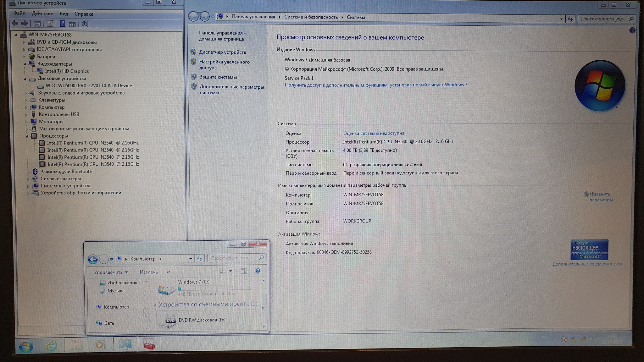Click the DVD RW drive (D:) icon
Viewport: 644px width, 362px height.
click(170, 321)
